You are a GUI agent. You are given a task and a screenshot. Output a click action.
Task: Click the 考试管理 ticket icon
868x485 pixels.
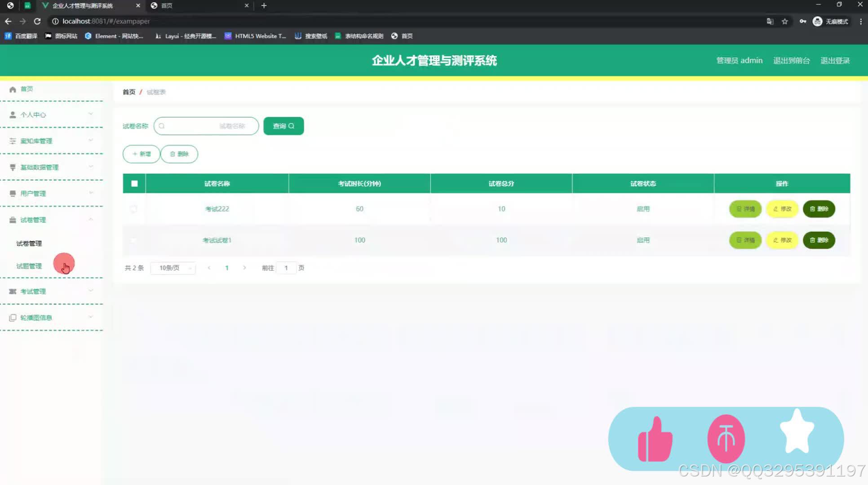(13, 291)
